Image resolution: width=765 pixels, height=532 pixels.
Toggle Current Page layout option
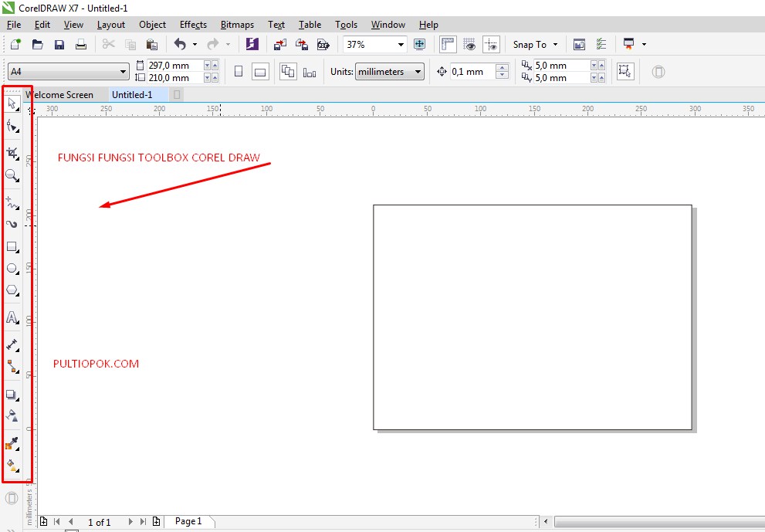pos(310,73)
